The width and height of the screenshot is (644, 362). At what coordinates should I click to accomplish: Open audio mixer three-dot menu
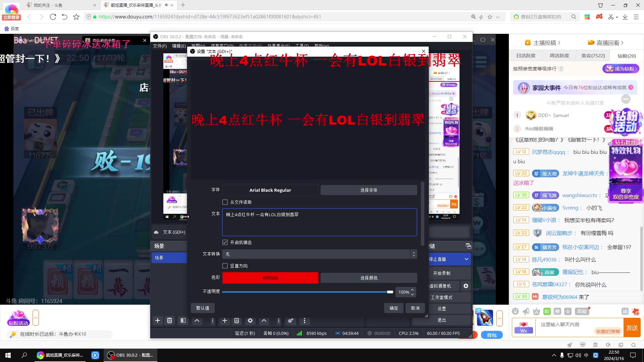point(304,321)
